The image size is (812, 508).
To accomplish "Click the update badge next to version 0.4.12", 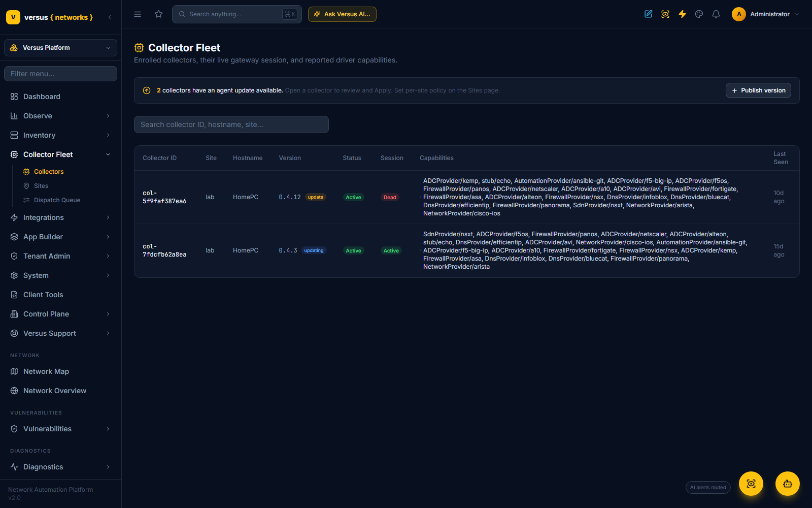I will pyautogui.click(x=316, y=197).
